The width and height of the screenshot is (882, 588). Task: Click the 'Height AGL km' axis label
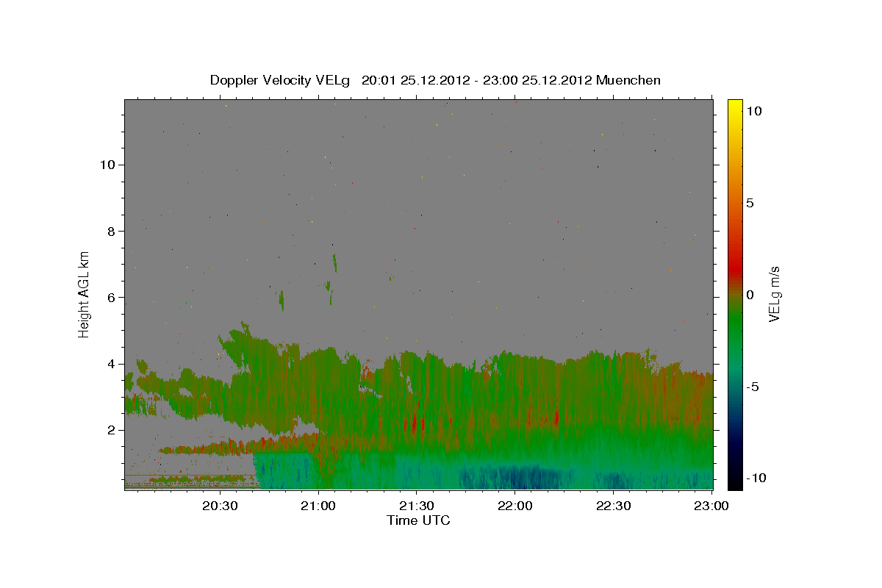[85, 295]
